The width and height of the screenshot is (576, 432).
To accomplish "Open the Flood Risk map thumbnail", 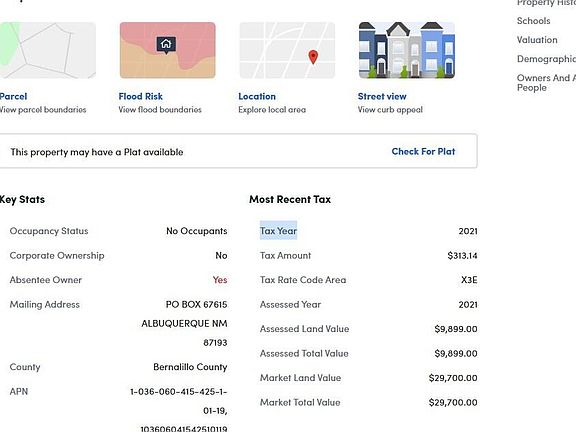I will [168, 50].
